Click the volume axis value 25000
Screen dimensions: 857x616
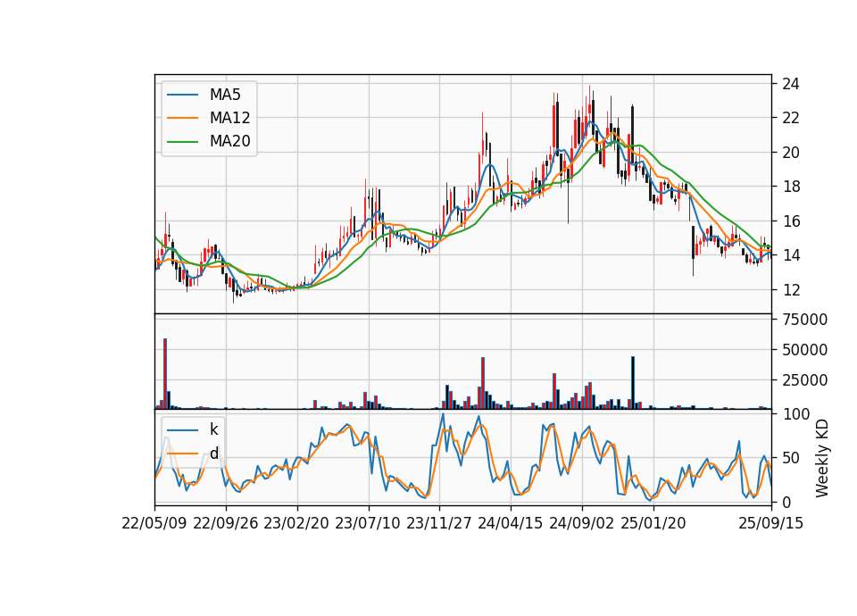(804, 380)
